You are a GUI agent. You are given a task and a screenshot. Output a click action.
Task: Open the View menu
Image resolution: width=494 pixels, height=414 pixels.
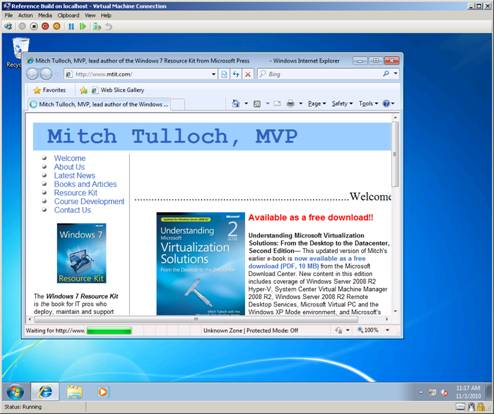[90, 15]
